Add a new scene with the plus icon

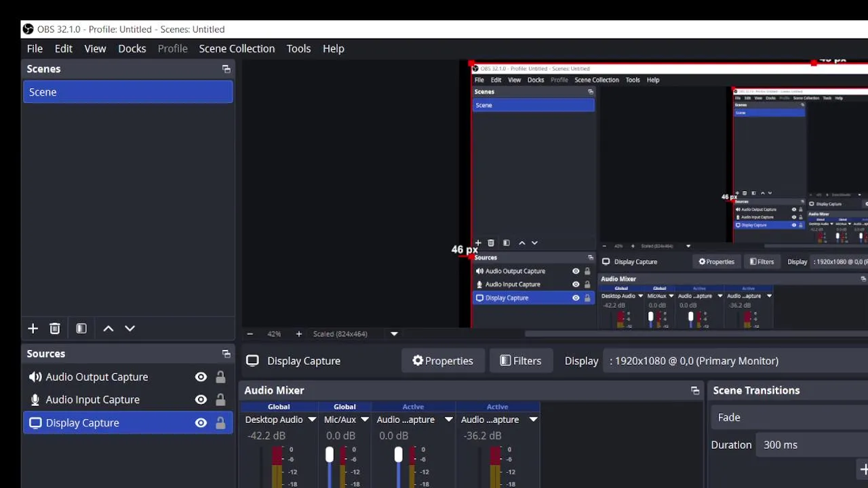(33, 329)
